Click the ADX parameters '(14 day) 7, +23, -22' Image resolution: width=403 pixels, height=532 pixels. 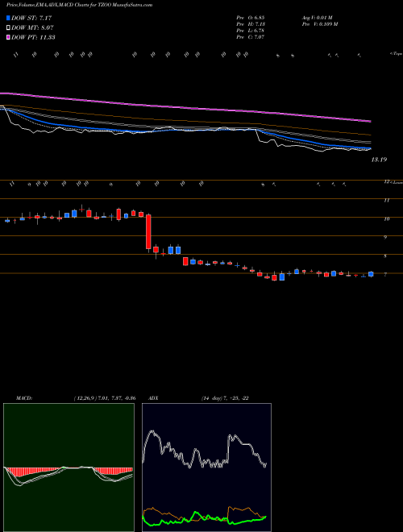click(x=225, y=398)
